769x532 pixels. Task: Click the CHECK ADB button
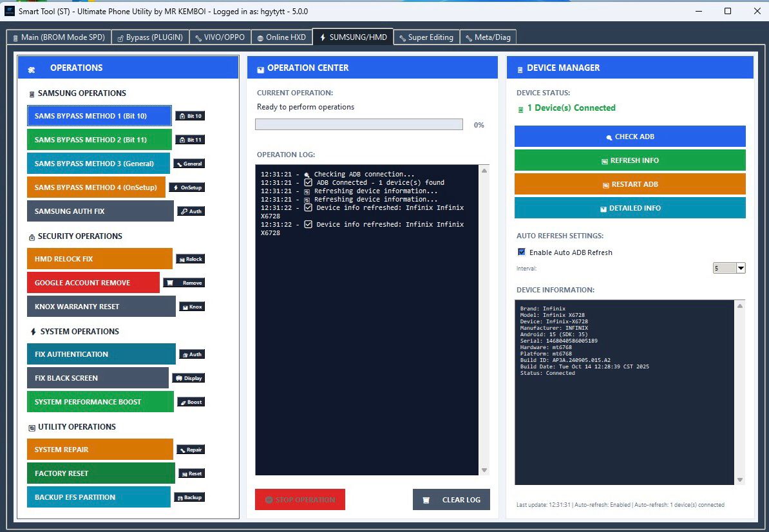click(x=629, y=136)
